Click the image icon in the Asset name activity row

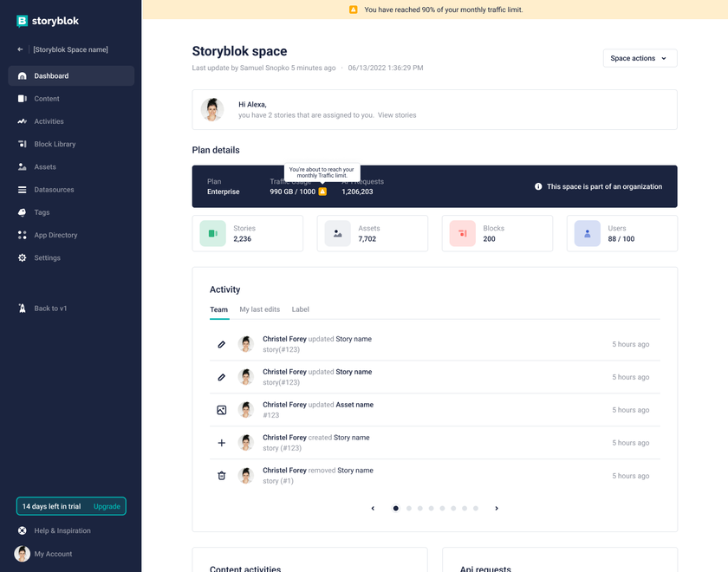[222, 410]
